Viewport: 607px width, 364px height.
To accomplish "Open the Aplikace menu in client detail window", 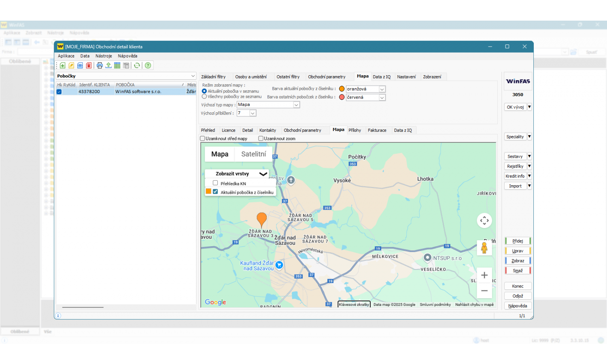I will [66, 56].
